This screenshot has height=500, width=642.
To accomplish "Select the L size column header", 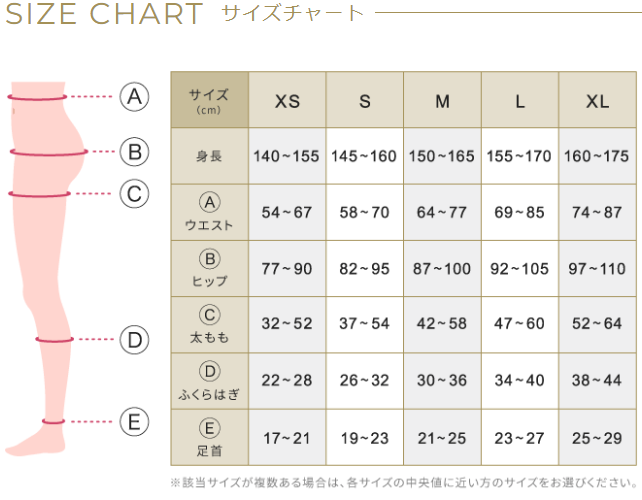I will pos(520,101).
